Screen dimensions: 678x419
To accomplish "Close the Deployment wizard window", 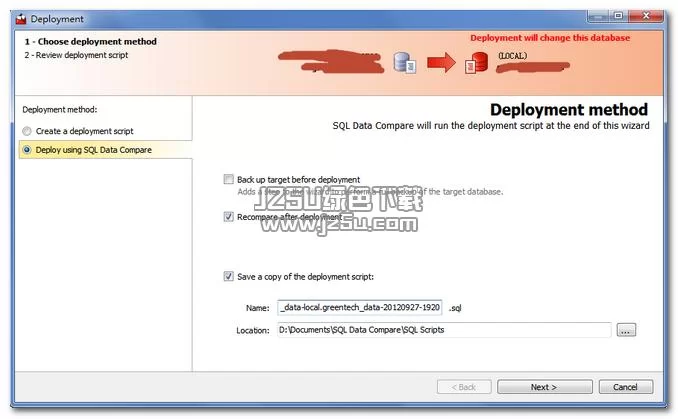I will click(649, 17).
